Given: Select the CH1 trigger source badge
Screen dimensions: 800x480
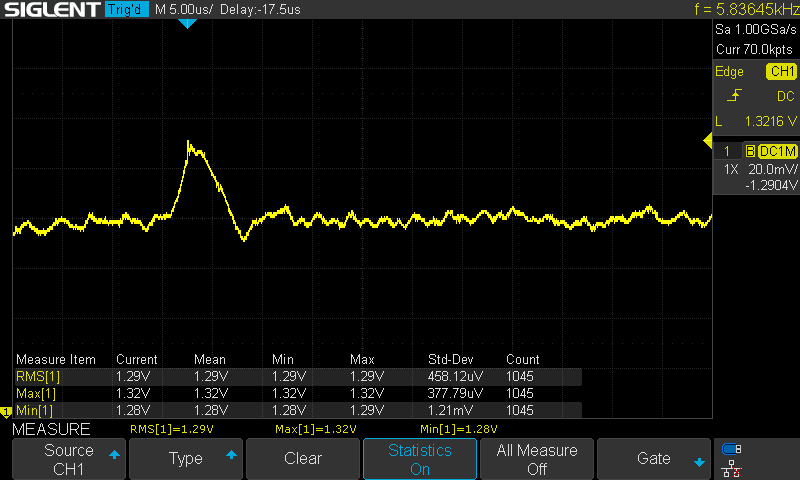Looking at the screenshot, I should pos(781,71).
